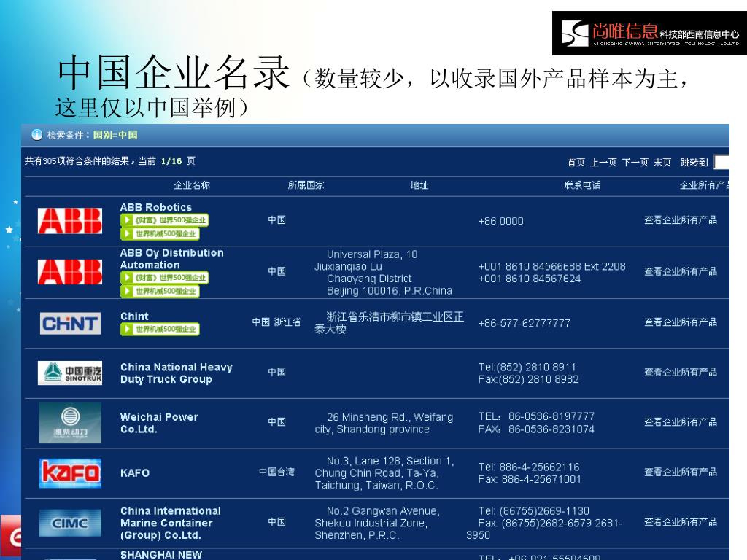Click 世界机械500强企业 badge under ABB Robotics
The width and height of the screenshot is (747, 560).
160,233
